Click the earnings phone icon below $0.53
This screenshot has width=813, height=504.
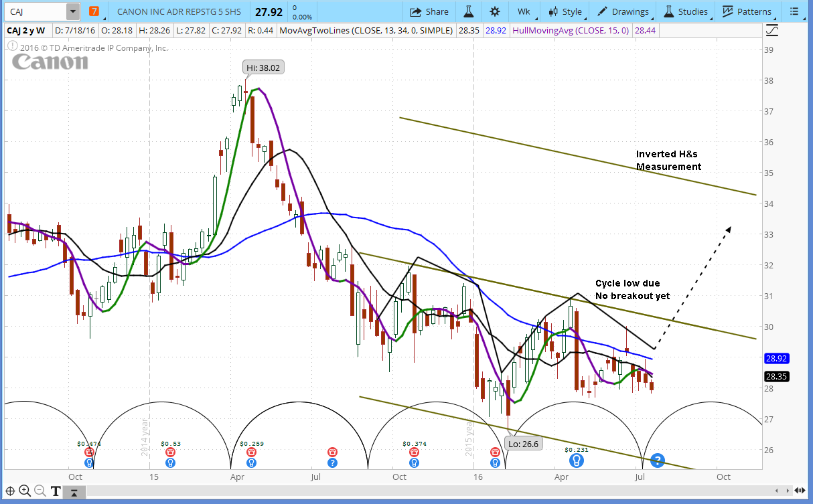171,452
